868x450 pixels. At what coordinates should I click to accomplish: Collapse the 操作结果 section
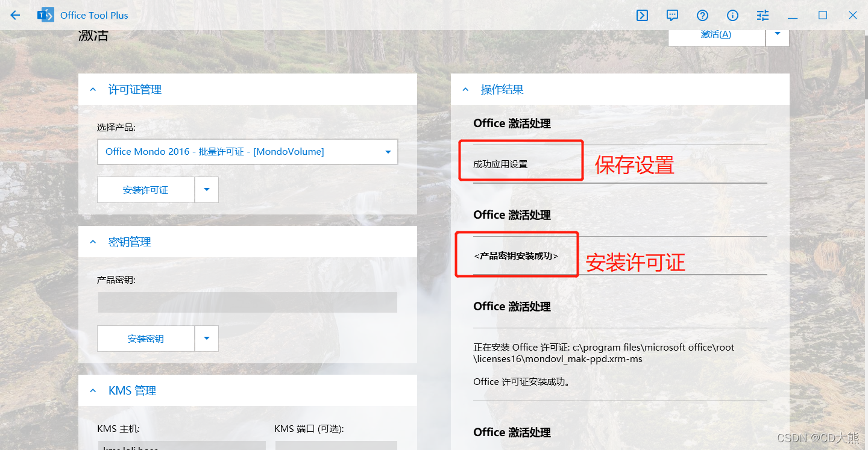pos(465,90)
